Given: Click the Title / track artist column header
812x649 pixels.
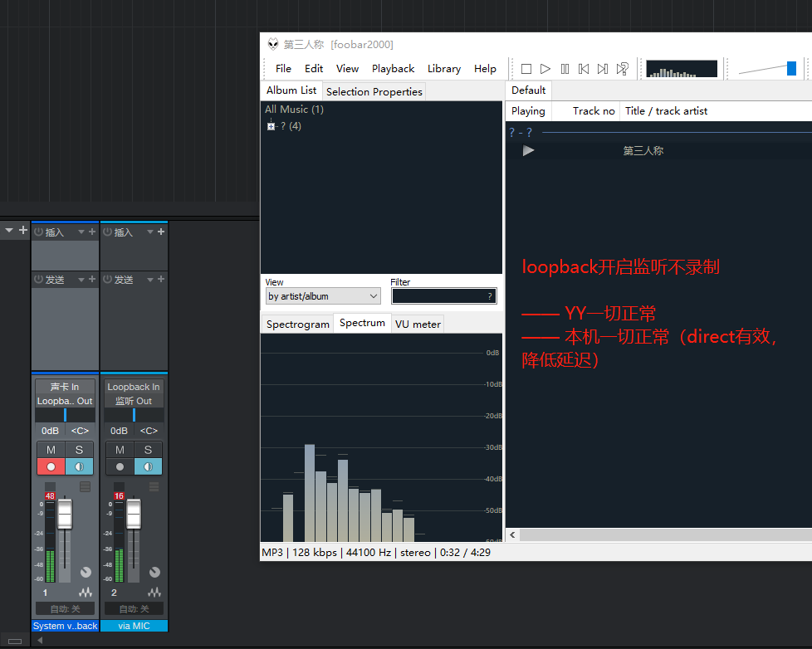Looking at the screenshot, I should [666, 111].
